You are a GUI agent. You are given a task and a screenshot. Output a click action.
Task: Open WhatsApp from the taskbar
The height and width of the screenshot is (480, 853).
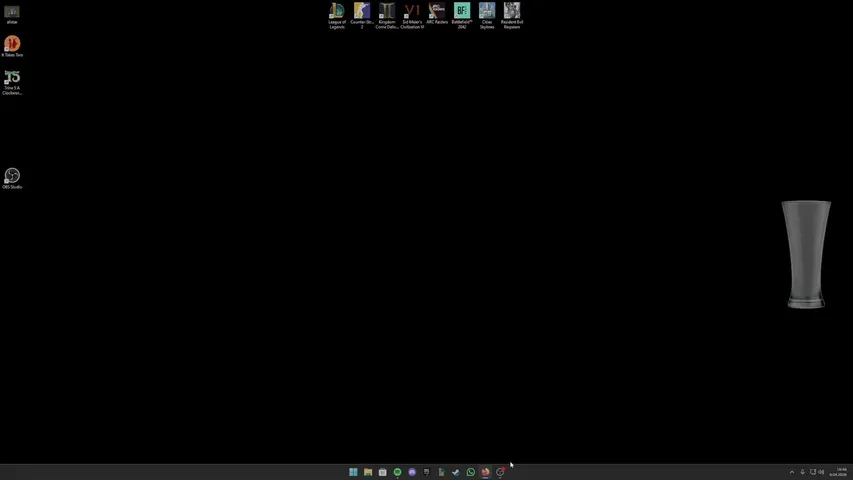(471, 472)
